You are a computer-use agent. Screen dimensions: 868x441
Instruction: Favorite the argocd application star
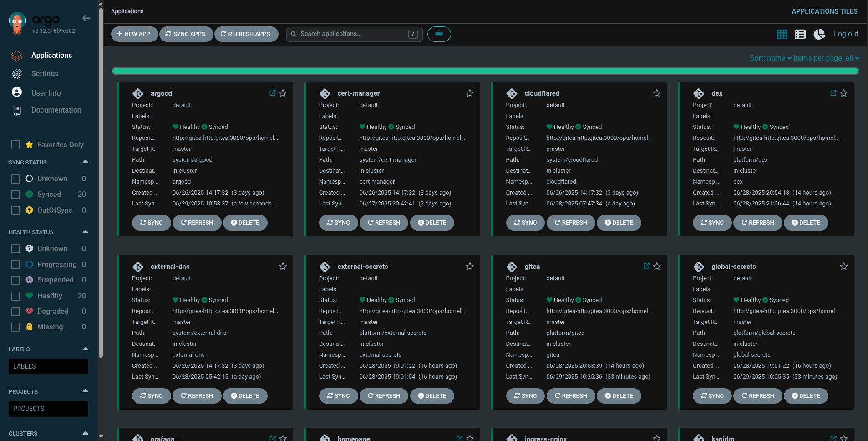click(x=283, y=93)
